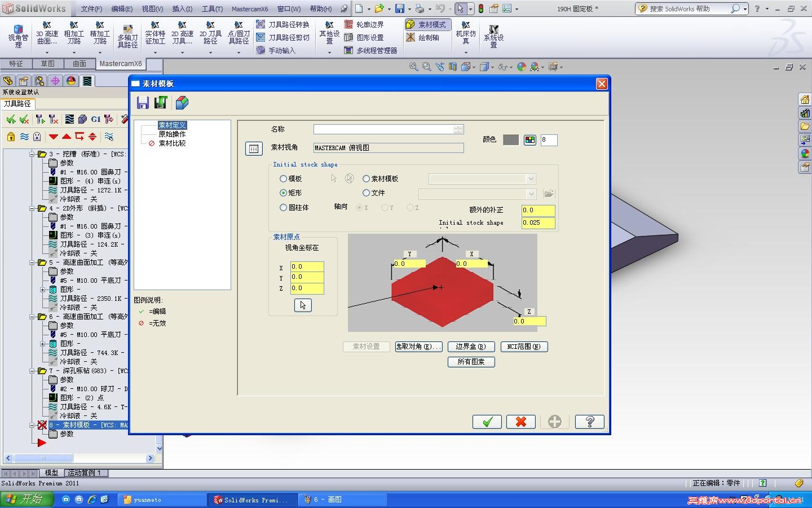This screenshot has width=812, height=508.
Task: Click the NCI范围(N) button
Action: (524, 347)
